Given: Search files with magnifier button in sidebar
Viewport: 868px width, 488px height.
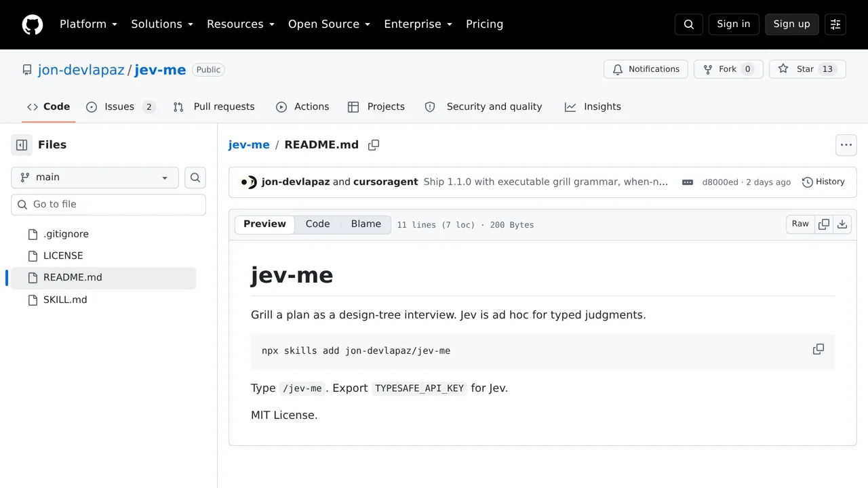Looking at the screenshot, I should (x=195, y=178).
